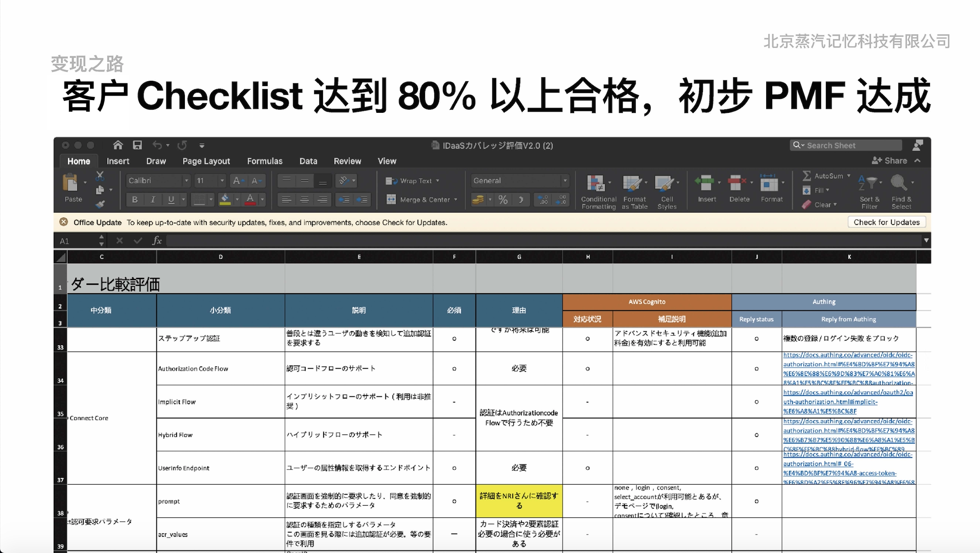Open the borders dropdown arrow
The width and height of the screenshot is (980, 553).
pyautogui.click(x=211, y=200)
